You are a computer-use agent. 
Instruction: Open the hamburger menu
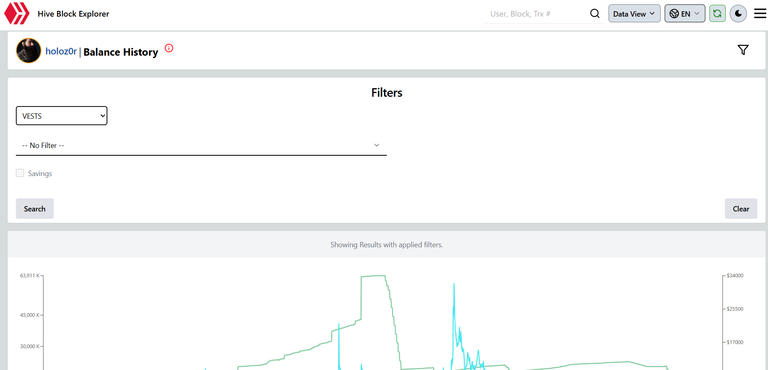760,14
